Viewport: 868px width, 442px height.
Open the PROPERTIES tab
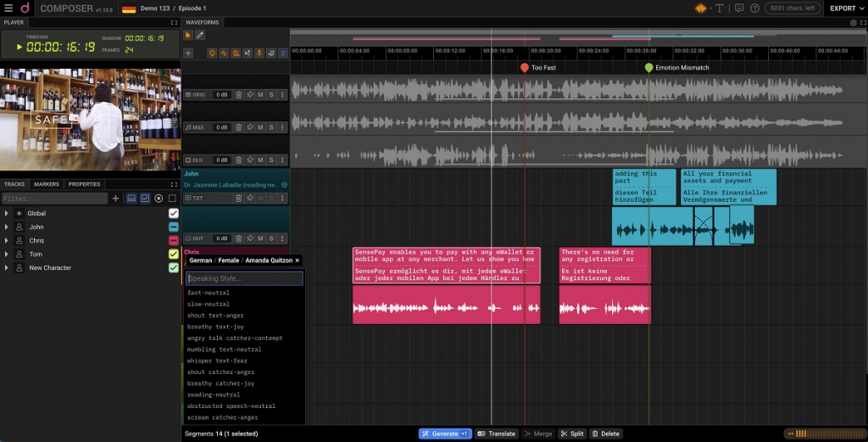pos(84,184)
